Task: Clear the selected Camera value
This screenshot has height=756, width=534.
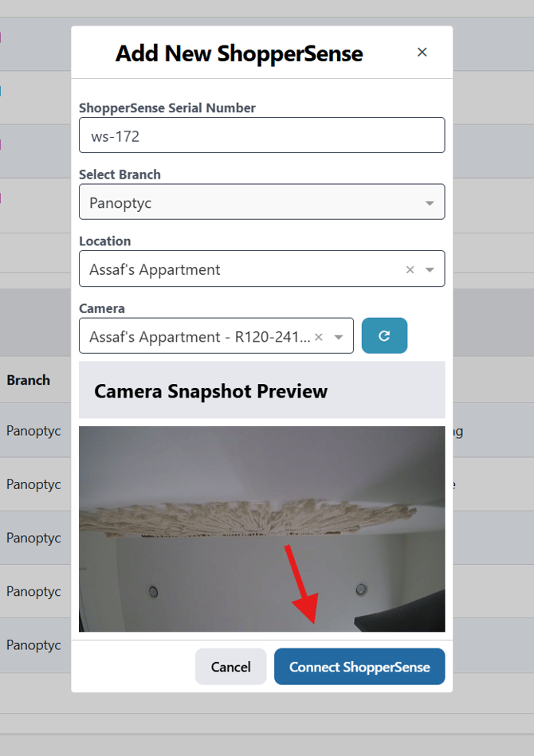Action: 318,337
